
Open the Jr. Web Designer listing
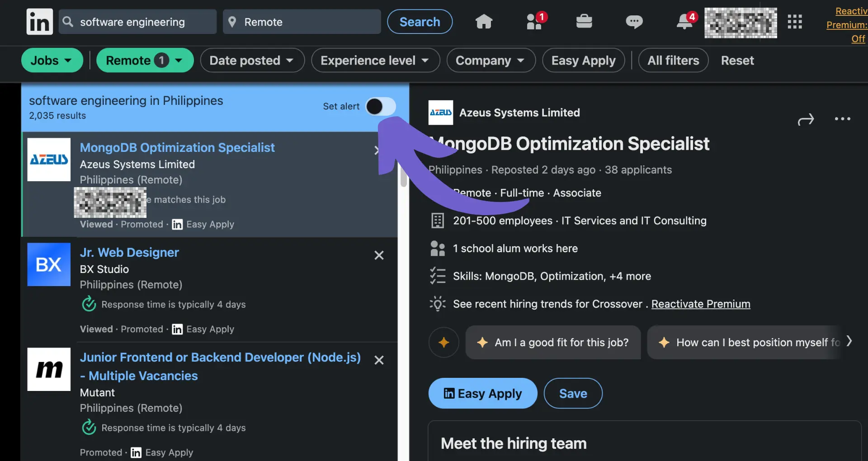(x=129, y=253)
